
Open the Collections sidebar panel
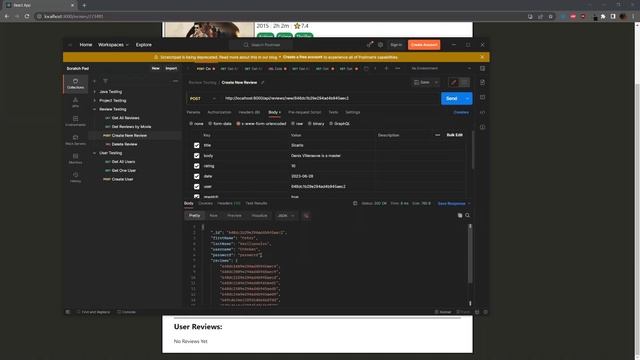coord(76,84)
